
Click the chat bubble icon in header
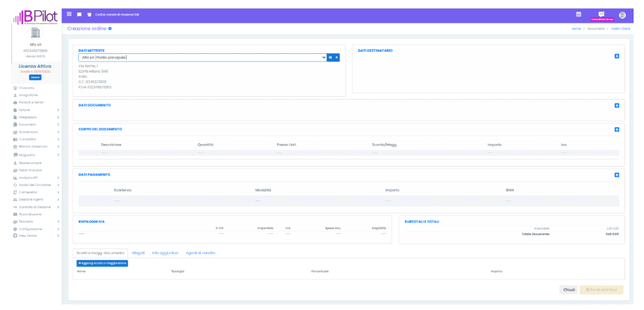click(79, 14)
